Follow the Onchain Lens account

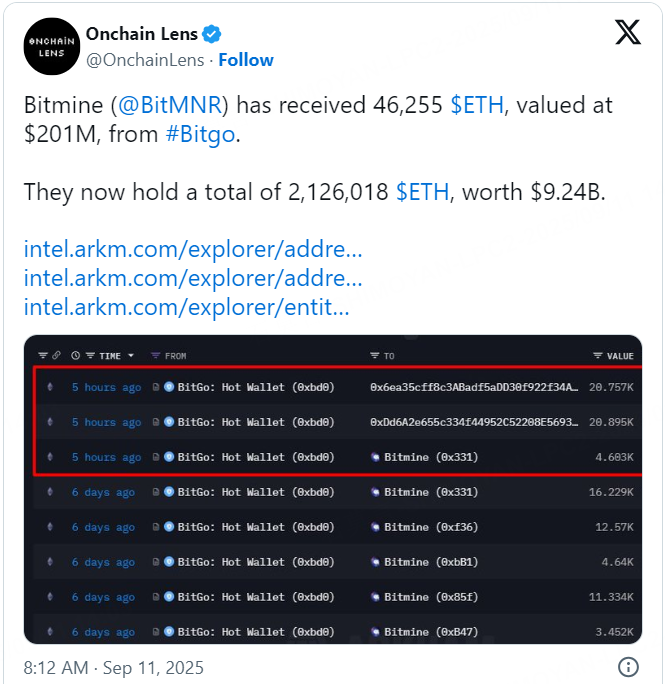pos(246,60)
